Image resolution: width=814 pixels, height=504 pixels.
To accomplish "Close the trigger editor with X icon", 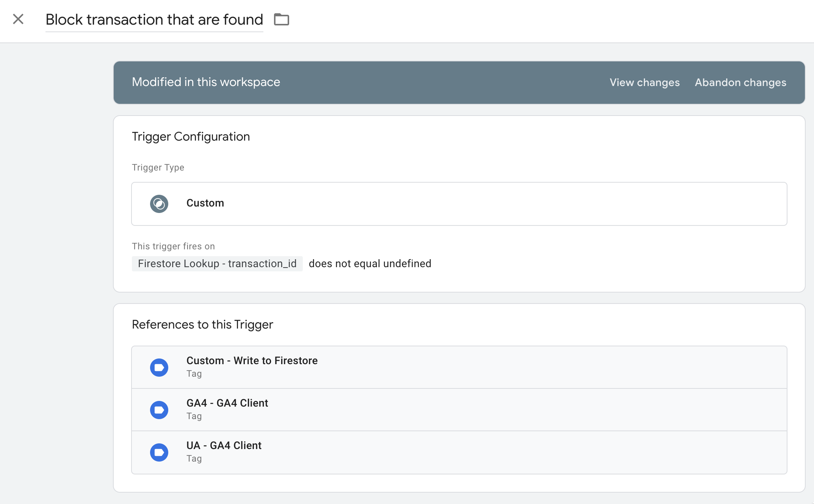I will click(x=18, y=19).
